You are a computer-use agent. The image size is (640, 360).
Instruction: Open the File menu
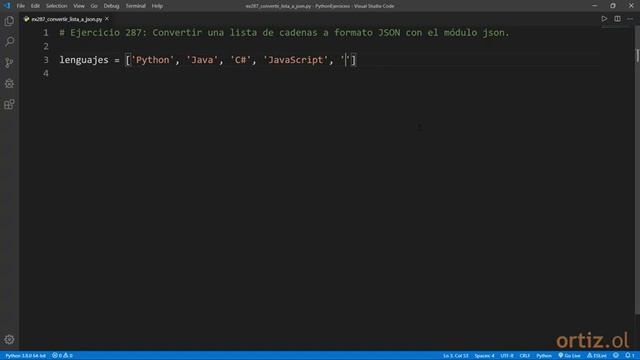[x=21, y=6]
